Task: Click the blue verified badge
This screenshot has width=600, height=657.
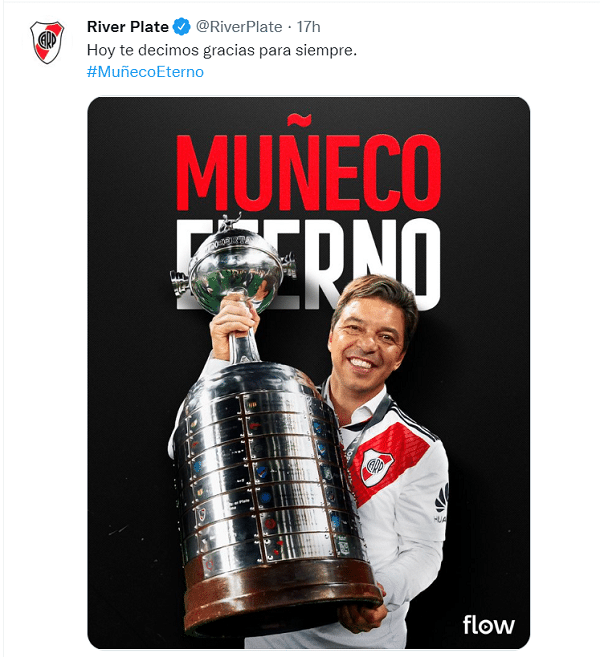Action: tap(181, 27)
